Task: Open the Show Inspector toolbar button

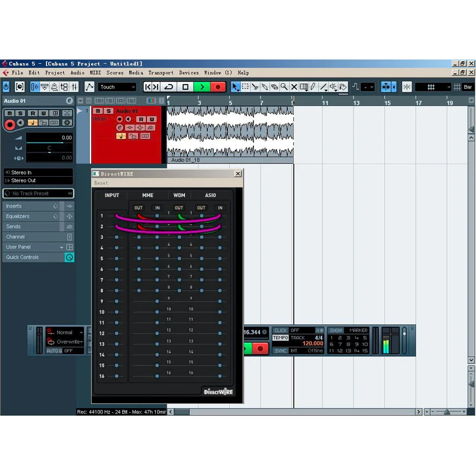Action: pyautogui.click(x=35, y=87)
